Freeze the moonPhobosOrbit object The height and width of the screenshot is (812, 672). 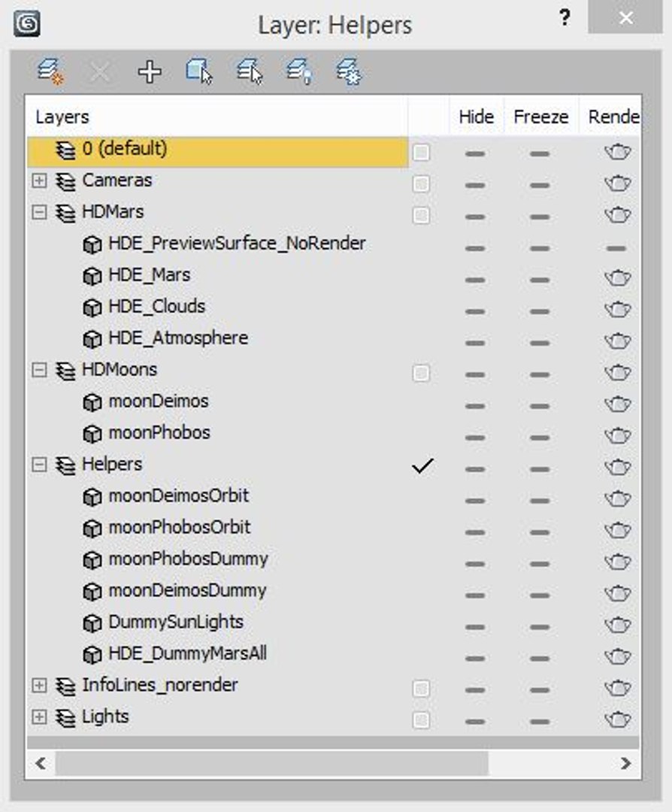pos(540,532)
